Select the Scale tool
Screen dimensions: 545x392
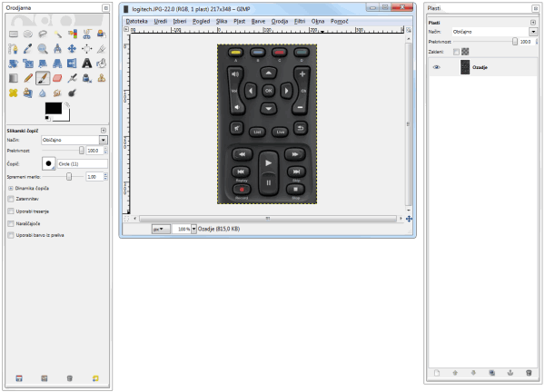coord(28,64)
